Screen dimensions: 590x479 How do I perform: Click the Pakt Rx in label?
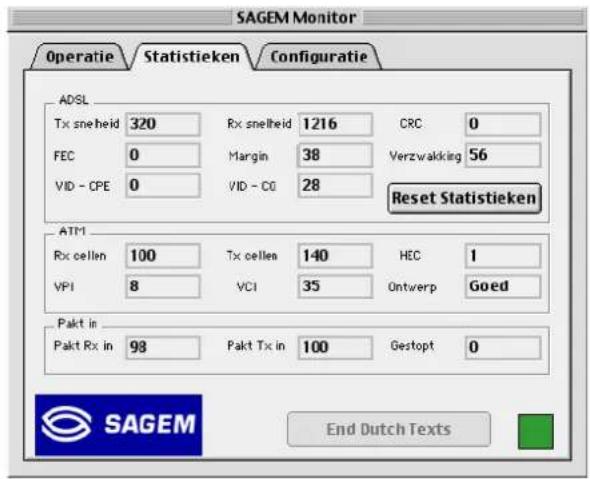point(84,346)
